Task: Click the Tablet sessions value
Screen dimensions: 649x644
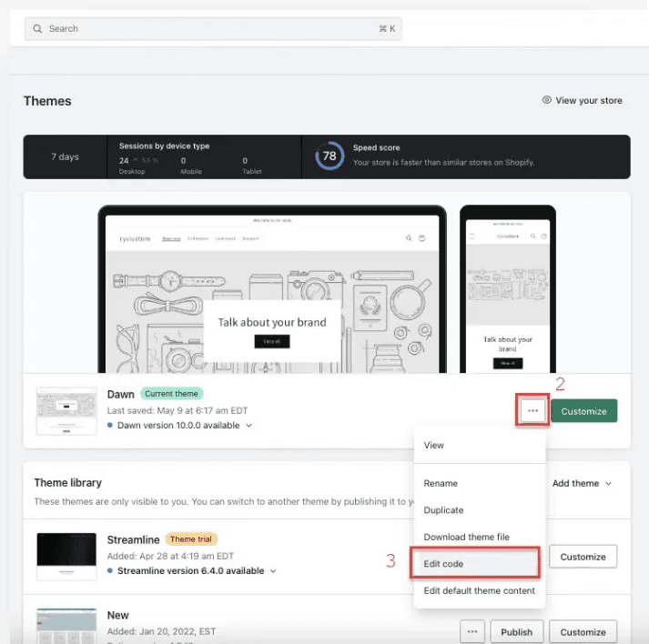Action: point(245,160)
